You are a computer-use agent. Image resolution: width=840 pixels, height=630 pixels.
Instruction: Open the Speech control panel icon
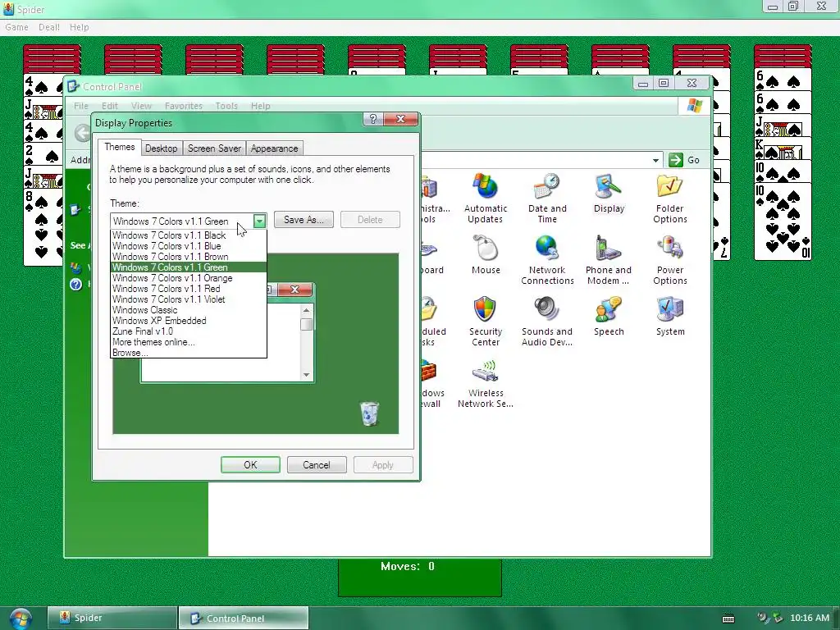click(x=609, y=317)
